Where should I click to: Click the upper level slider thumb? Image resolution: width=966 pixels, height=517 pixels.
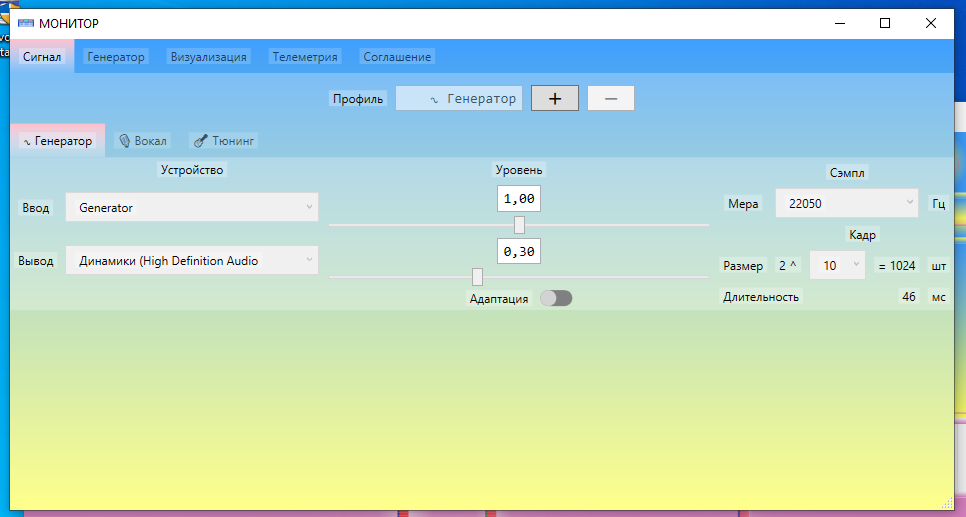pyautogui.click(x=519, y=225)
